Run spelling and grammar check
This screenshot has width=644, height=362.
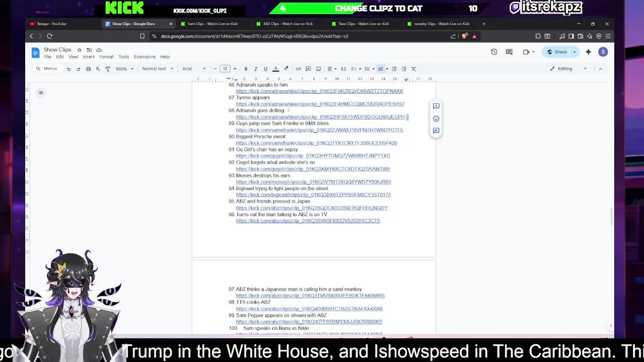(x=98, y=69)
